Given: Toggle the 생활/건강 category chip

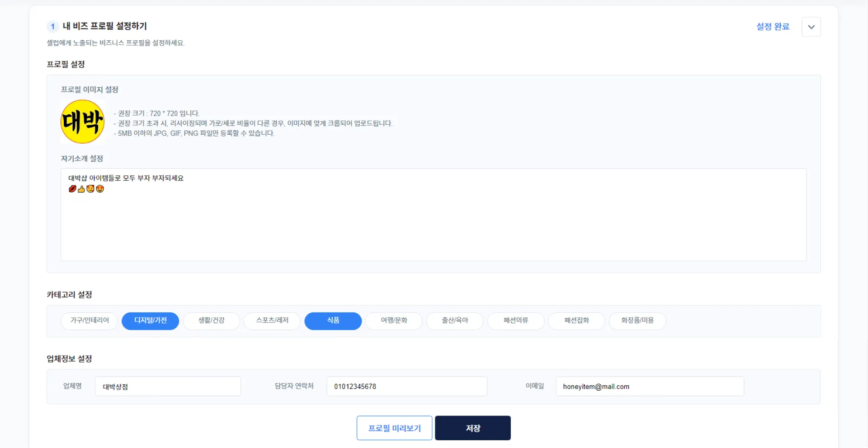Looking at the screenshot, I should (211, 321).
